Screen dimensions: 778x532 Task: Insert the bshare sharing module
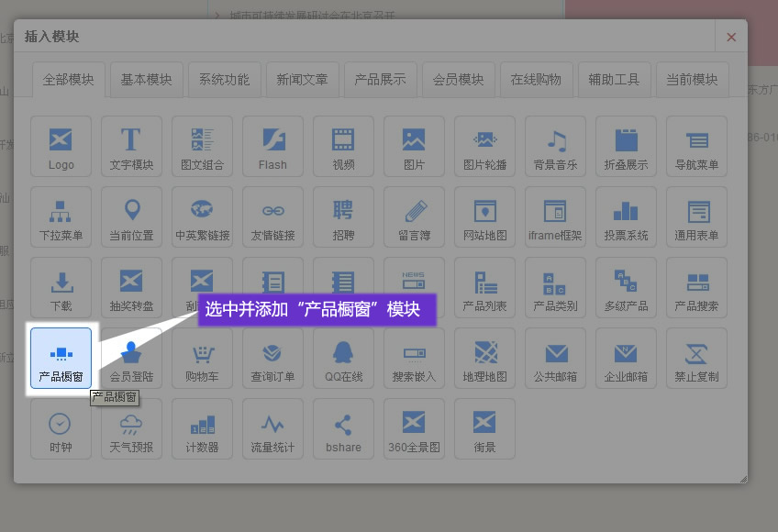click(x=343, y=428)
